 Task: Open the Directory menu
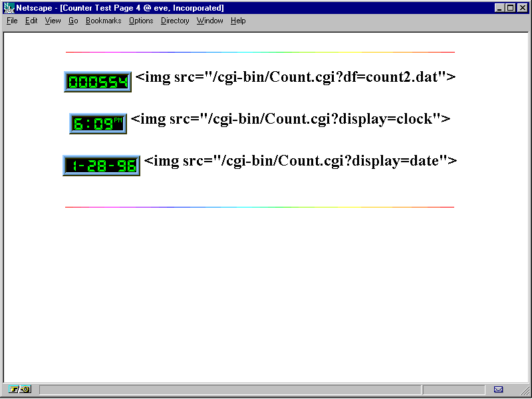(175, 21)
